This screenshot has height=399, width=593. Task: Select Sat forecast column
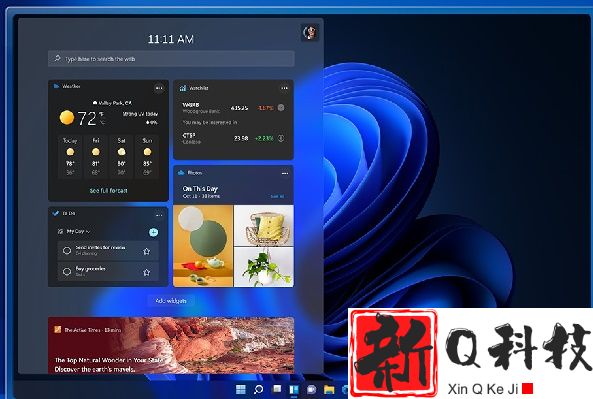point(121,157)
